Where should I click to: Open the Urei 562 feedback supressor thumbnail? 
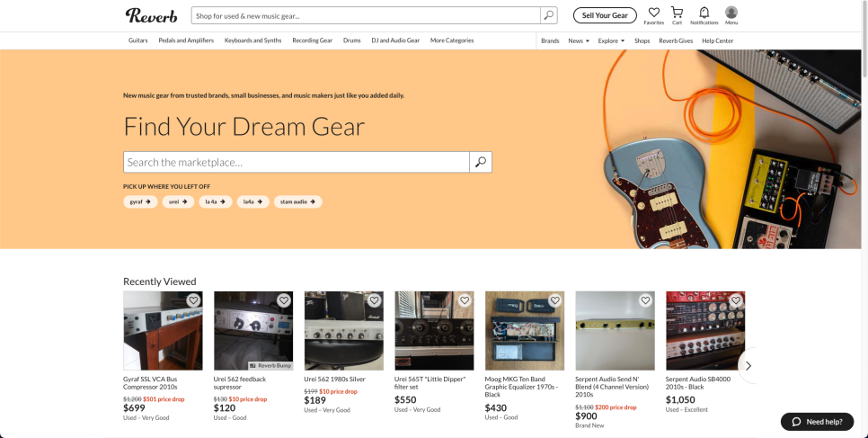click(x=253, y=331)
